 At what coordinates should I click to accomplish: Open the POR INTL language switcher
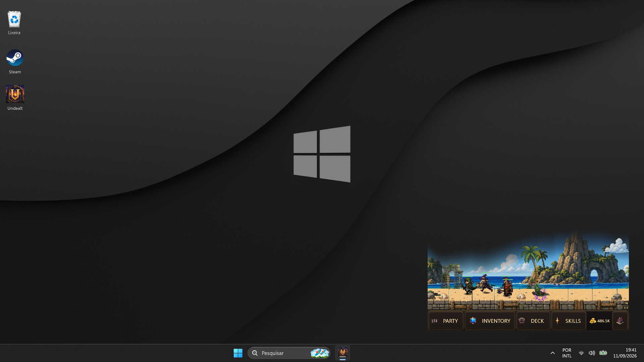[567, 353]
